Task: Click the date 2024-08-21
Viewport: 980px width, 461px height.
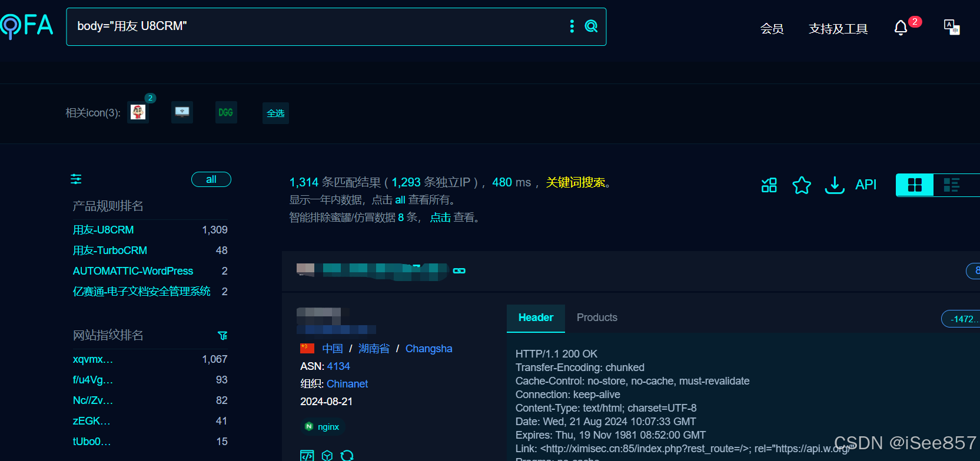Action: pos(326,402)
